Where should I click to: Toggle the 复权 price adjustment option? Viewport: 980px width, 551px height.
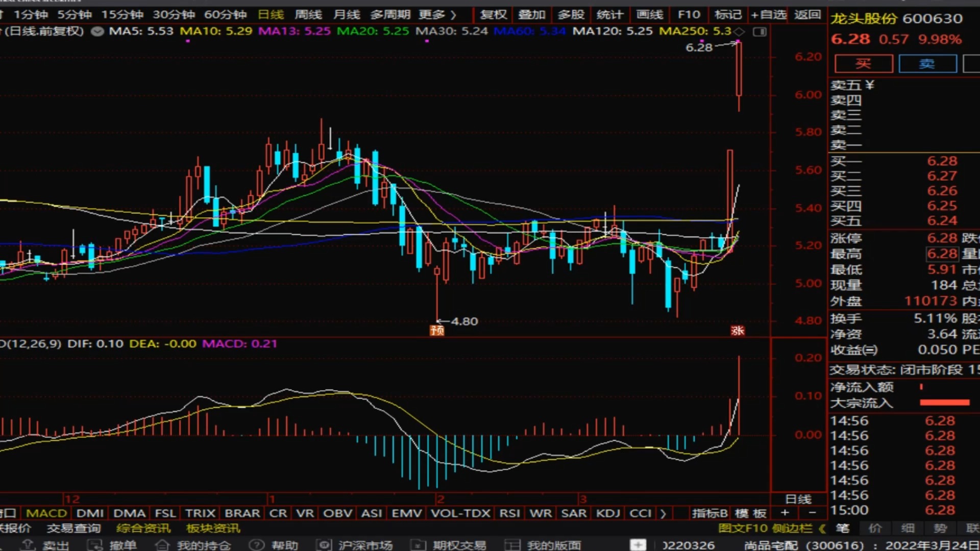click(x=493, y=15)
